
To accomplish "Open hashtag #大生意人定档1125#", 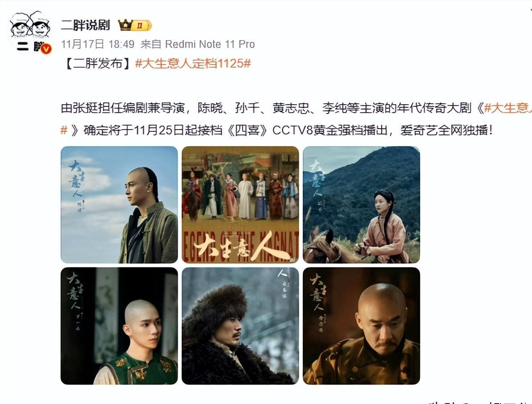I will [193, 64].
